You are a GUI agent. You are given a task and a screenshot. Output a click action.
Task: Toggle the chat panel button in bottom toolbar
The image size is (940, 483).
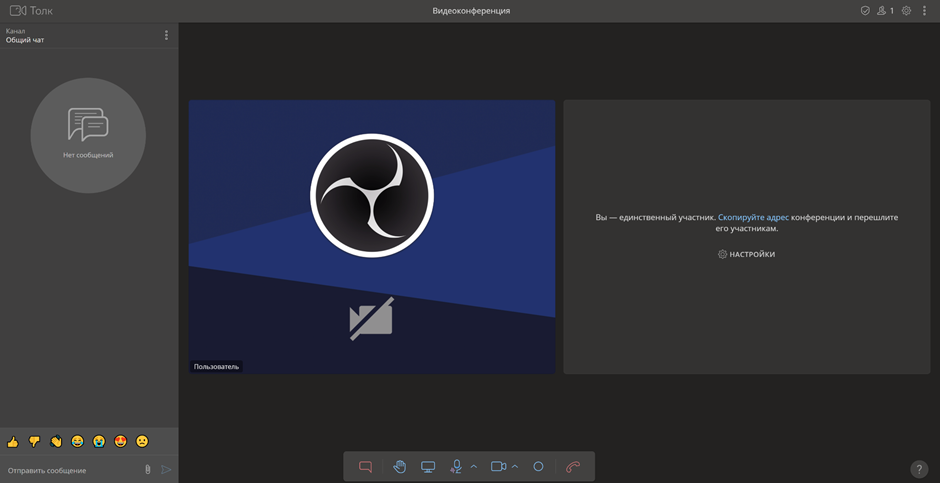coord(365,466)
